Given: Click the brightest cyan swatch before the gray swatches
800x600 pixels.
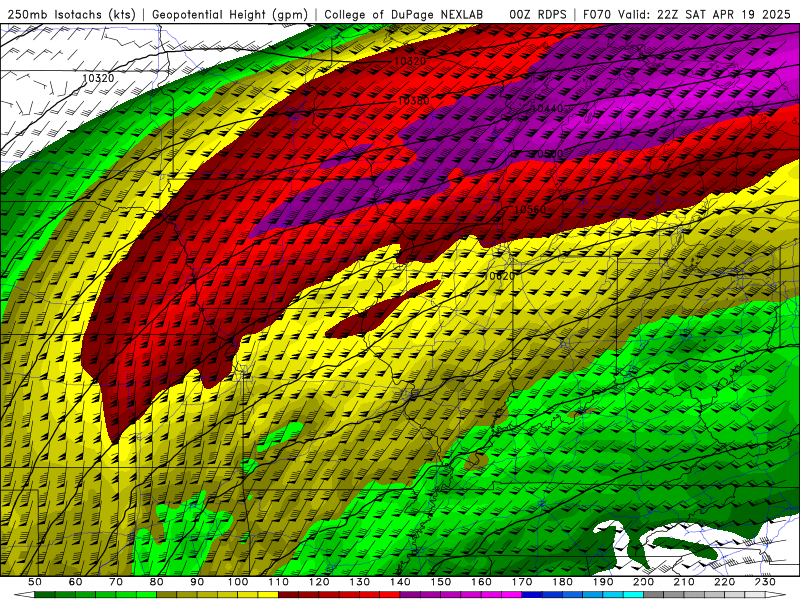Looking at the screenshot, I should coord(634,595).
